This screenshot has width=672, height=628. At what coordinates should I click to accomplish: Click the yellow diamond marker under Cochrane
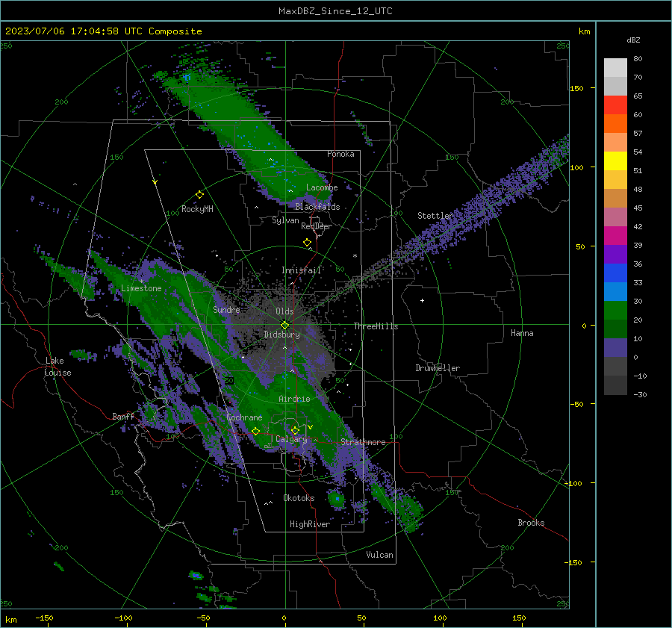click(x=255, y=432)
